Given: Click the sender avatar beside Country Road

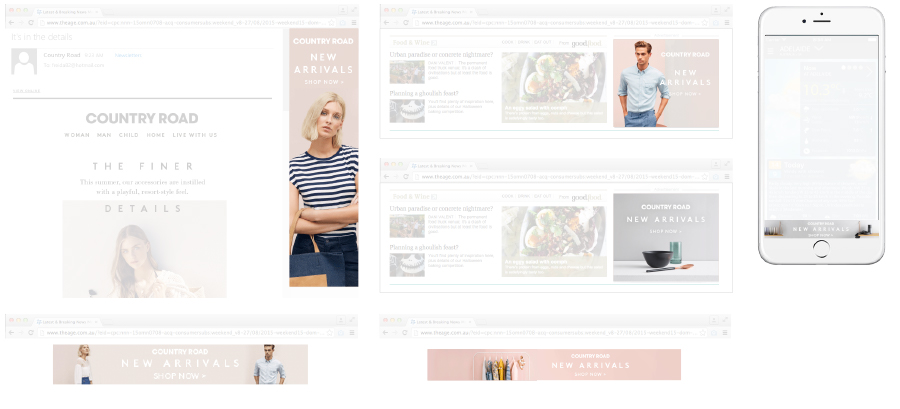Looking at the screenshot, I should click(24, 61).
